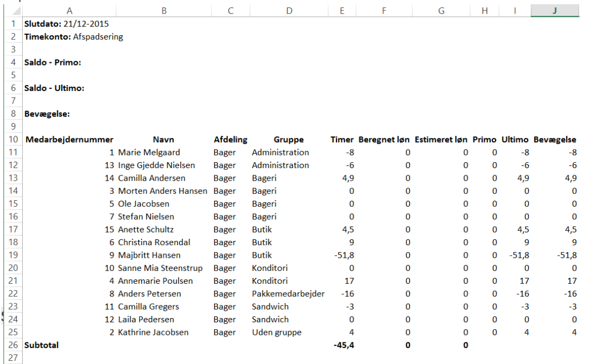The image size is (590, 364).
Task: Select column A header
Action: coord(69,11)
